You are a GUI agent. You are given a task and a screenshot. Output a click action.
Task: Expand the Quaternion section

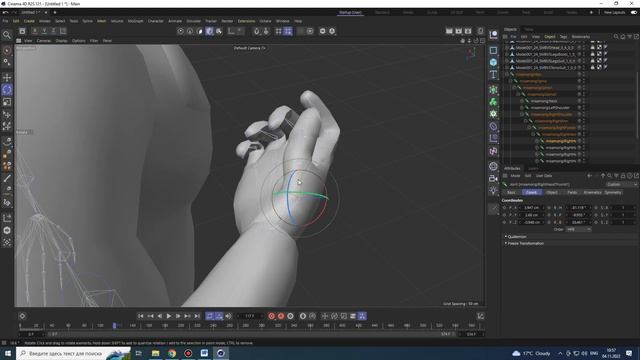(x=516, y=237)
